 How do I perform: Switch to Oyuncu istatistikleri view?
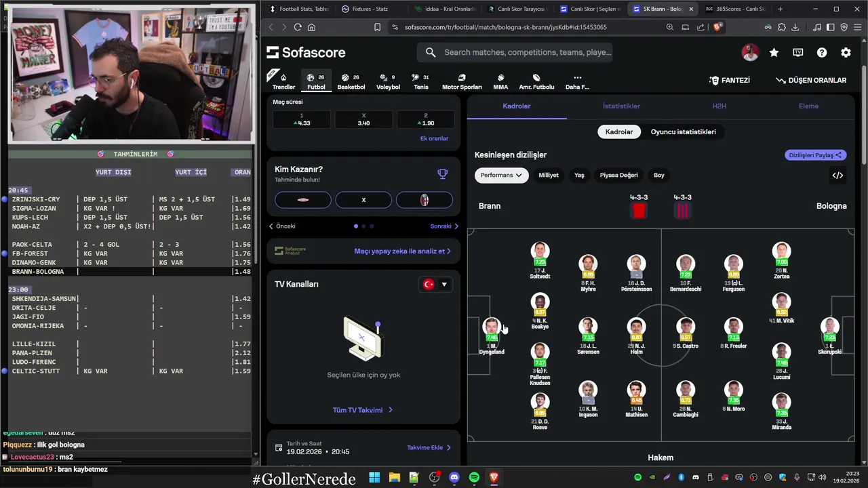(683, 131)
